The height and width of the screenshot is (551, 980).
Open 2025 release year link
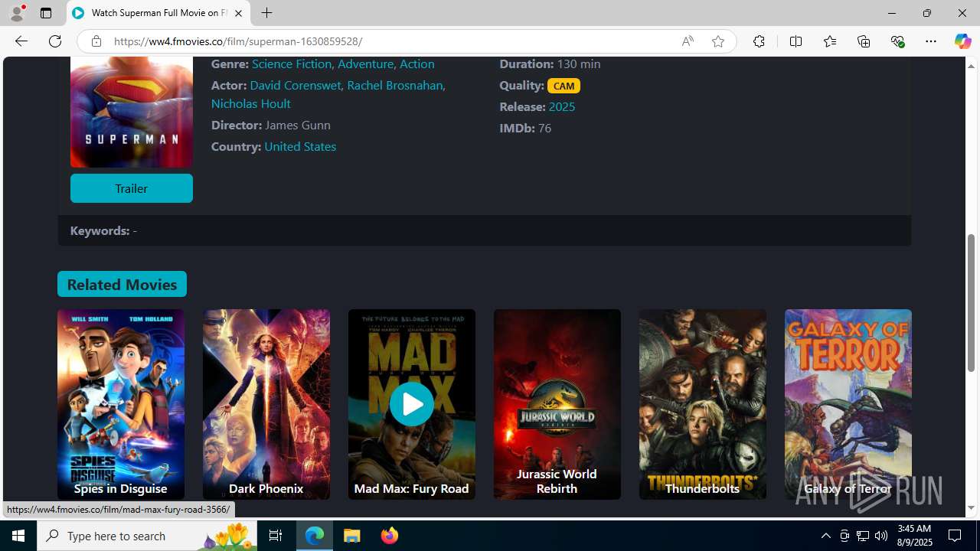click(561, 106)
